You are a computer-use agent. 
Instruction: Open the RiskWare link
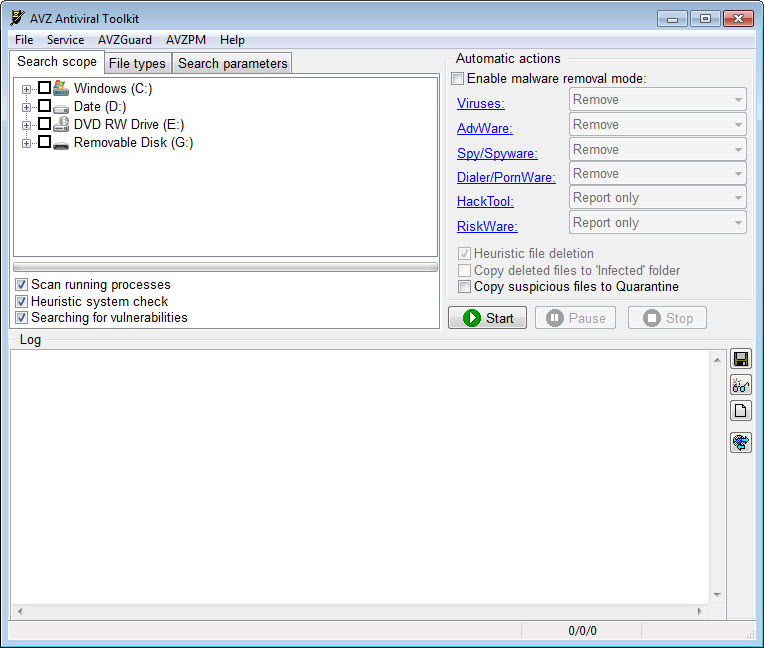tap(487, 226)
